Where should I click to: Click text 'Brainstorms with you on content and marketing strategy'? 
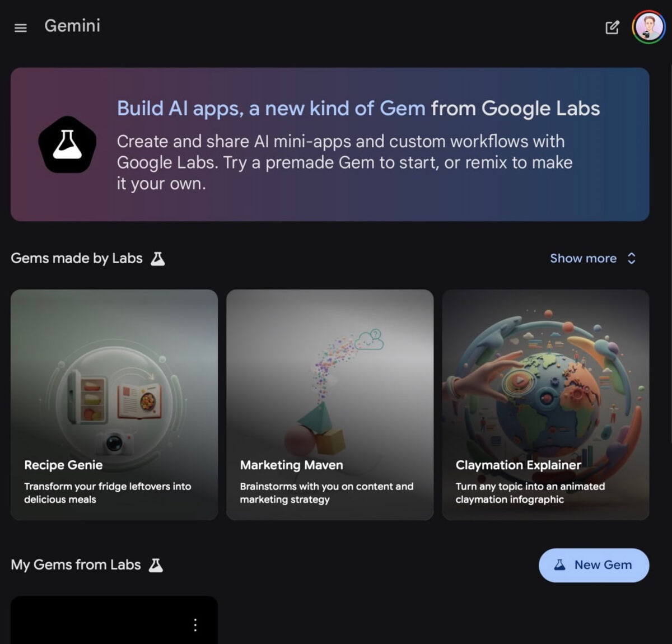coord(326,493)
